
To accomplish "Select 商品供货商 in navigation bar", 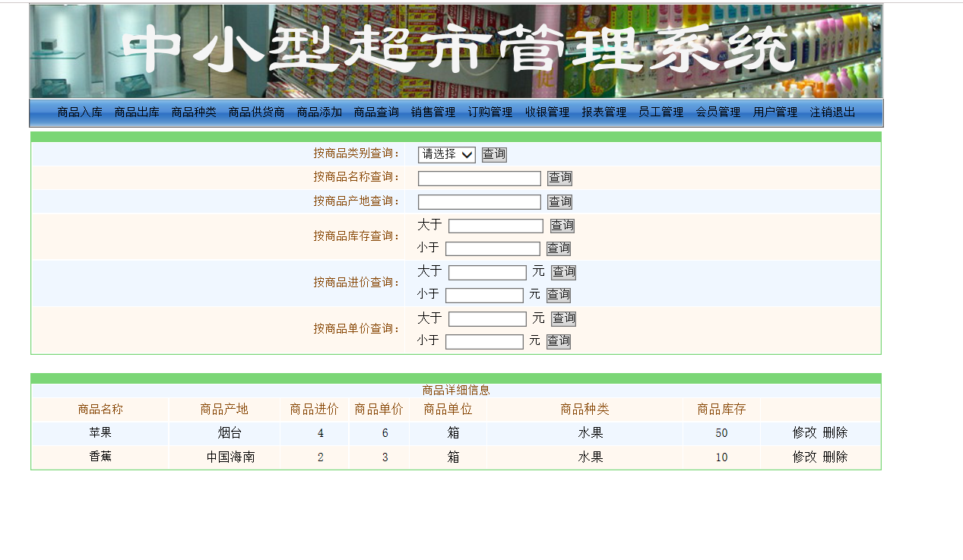I will point(256,112).
